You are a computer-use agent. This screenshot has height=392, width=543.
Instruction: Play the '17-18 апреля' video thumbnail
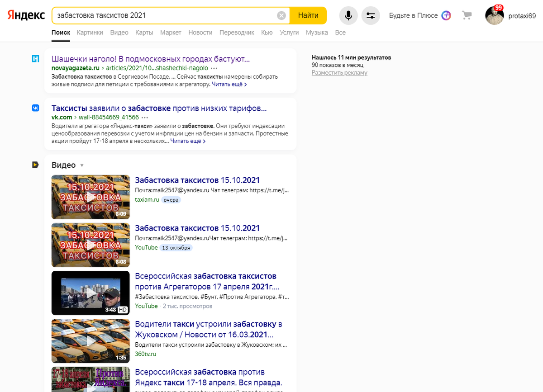tap(90, 379)
